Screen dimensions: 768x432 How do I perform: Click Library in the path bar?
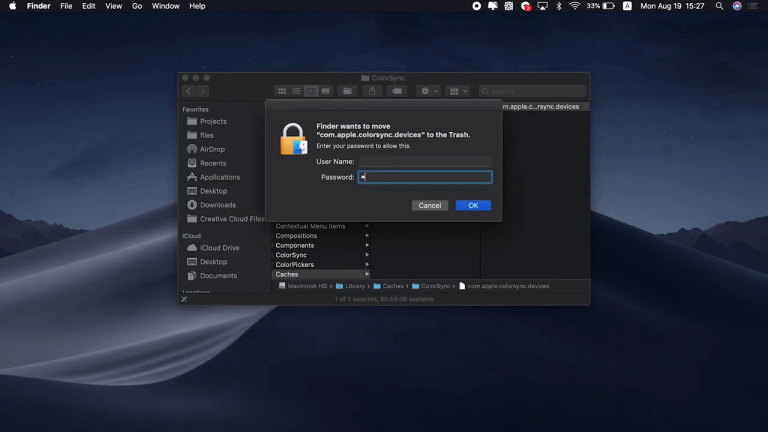point(350,286)
